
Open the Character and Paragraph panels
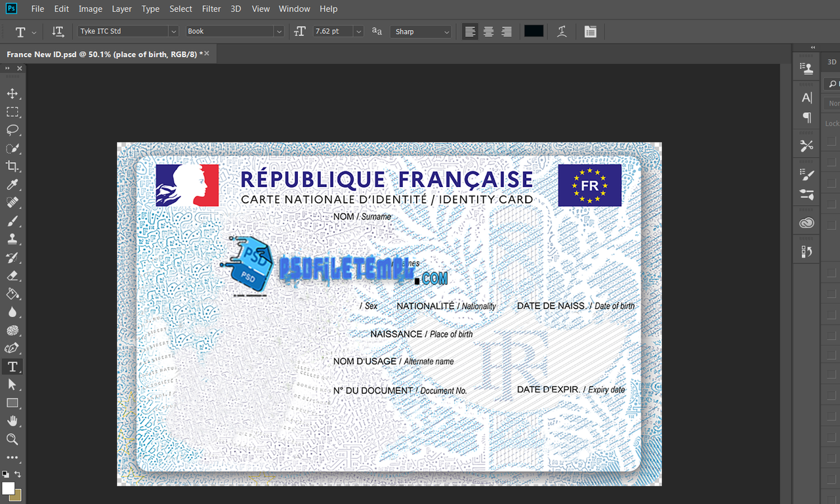(x=591, y=31)
